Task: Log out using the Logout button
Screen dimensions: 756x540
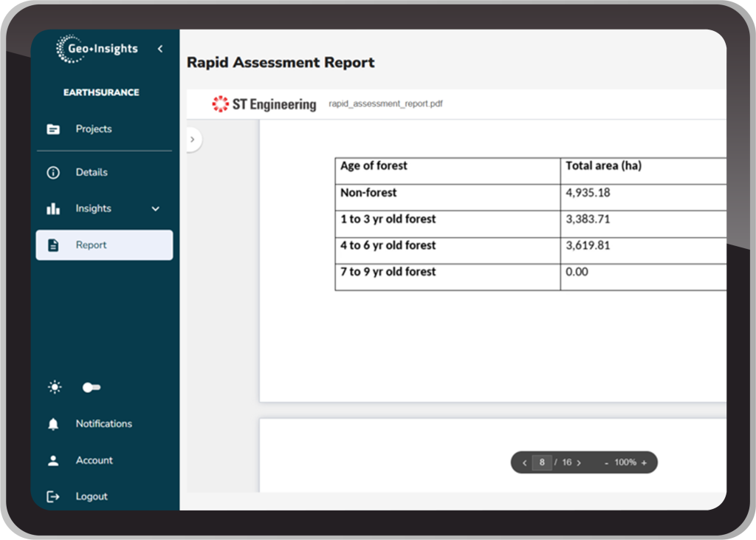Action: 91,496
